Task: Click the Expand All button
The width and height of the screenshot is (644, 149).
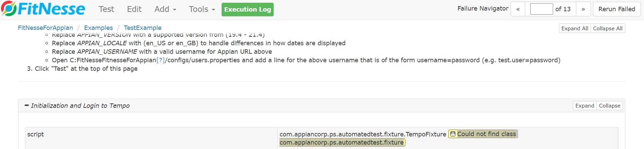Action: tap(575, 29)
